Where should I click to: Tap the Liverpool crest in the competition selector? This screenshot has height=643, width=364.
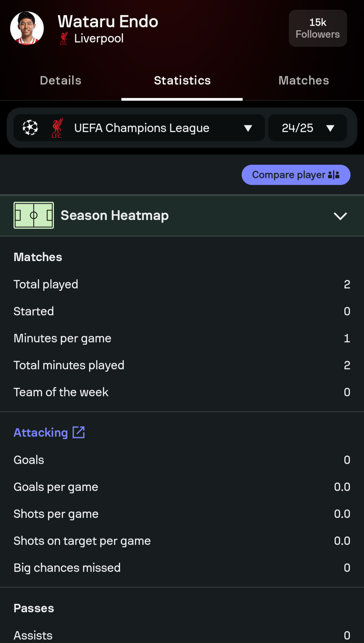coord(57,128)
